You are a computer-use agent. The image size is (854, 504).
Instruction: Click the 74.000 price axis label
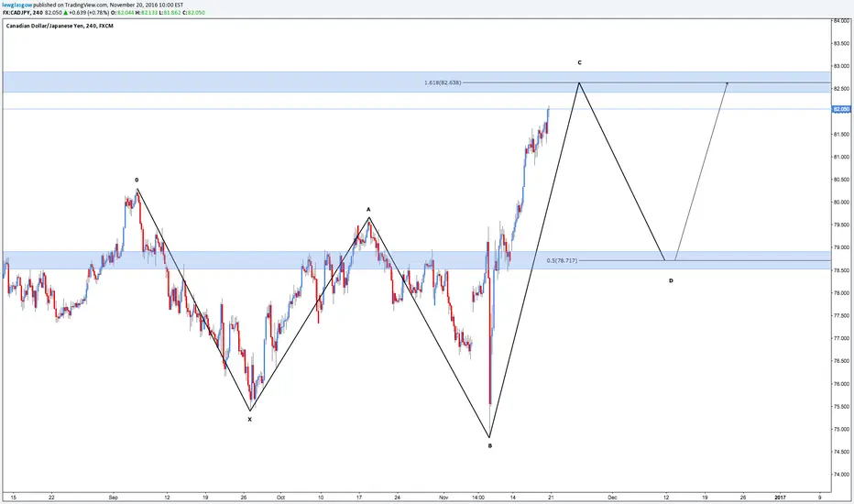click(x=841, y=475)
